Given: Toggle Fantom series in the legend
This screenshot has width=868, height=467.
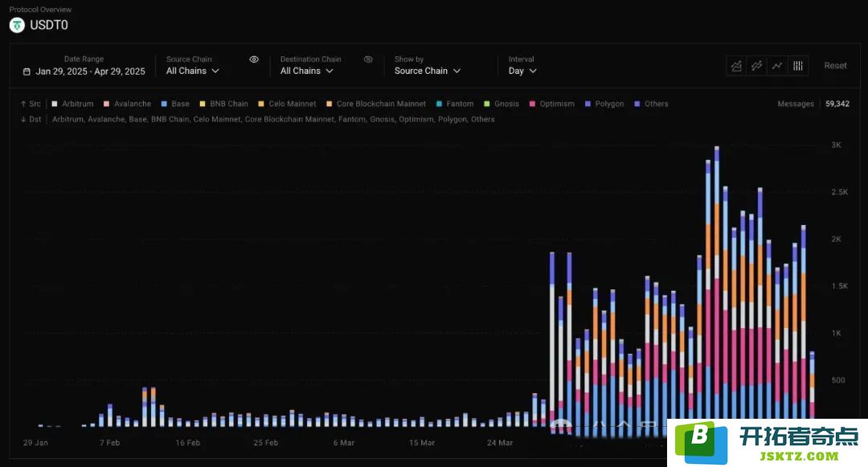Looking at the screenshot, I should (455, 104).
